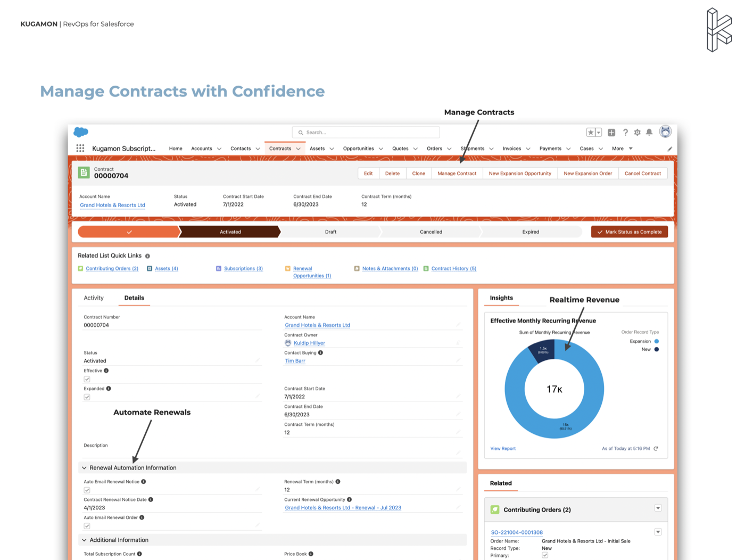This screenshot has width=745, height=560.
Task: Toggle the Effective checkbox
Action: [87, 378]
